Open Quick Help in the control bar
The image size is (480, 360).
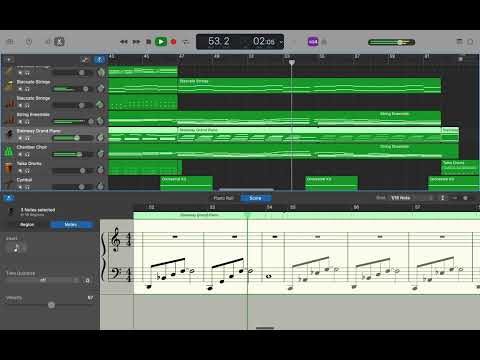(29, 42)
